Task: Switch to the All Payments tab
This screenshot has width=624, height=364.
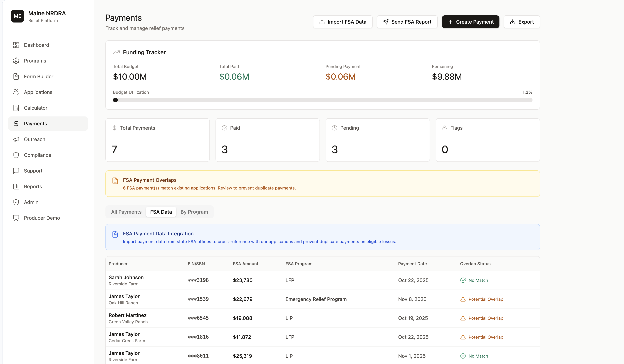Action: tap(126, 212)
